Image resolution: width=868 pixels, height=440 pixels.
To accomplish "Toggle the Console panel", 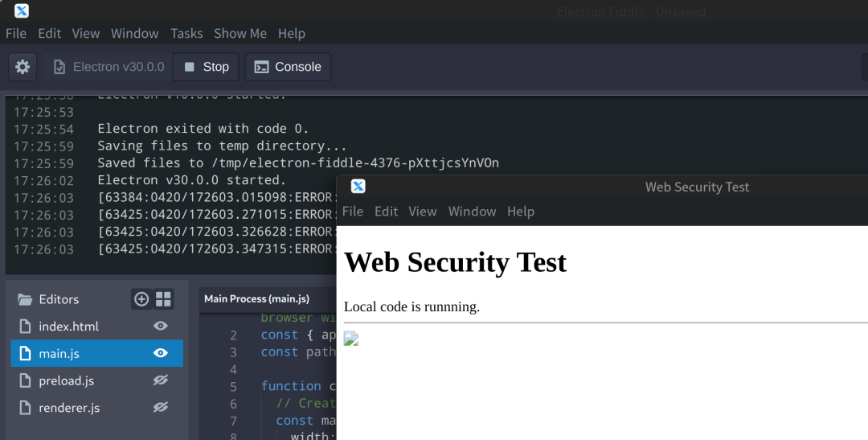I will click(288, 67).
